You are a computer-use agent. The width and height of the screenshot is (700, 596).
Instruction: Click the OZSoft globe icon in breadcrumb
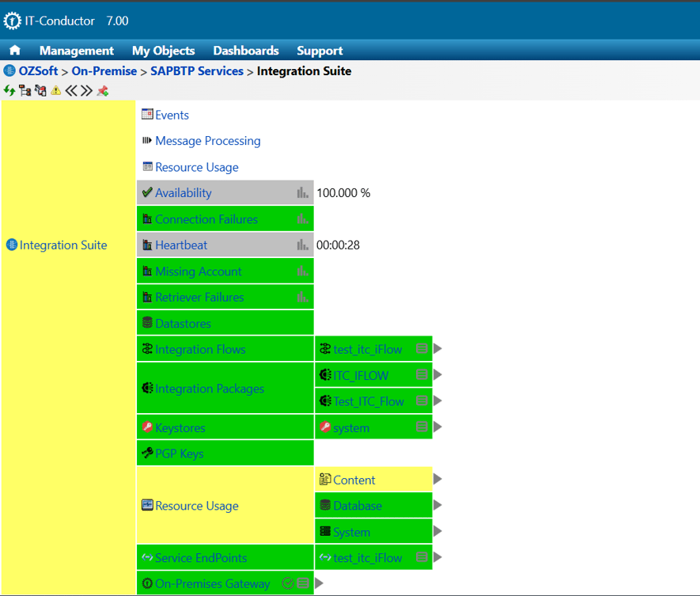point(9,70)
